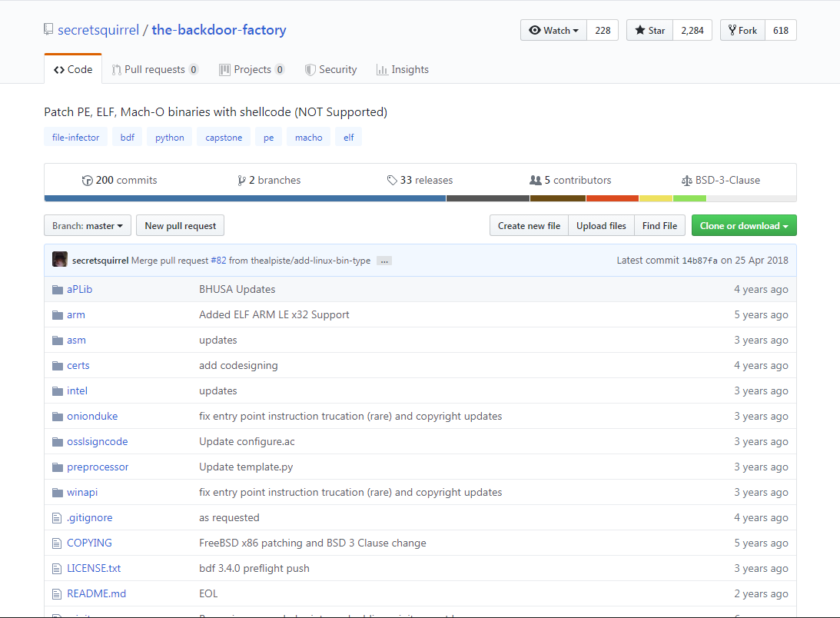Open pull request #82 link
Screen dimensions: 840x618
218,261
